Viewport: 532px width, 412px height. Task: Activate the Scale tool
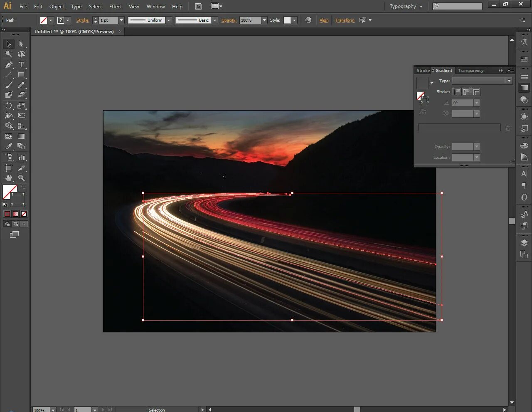(21, 106)
